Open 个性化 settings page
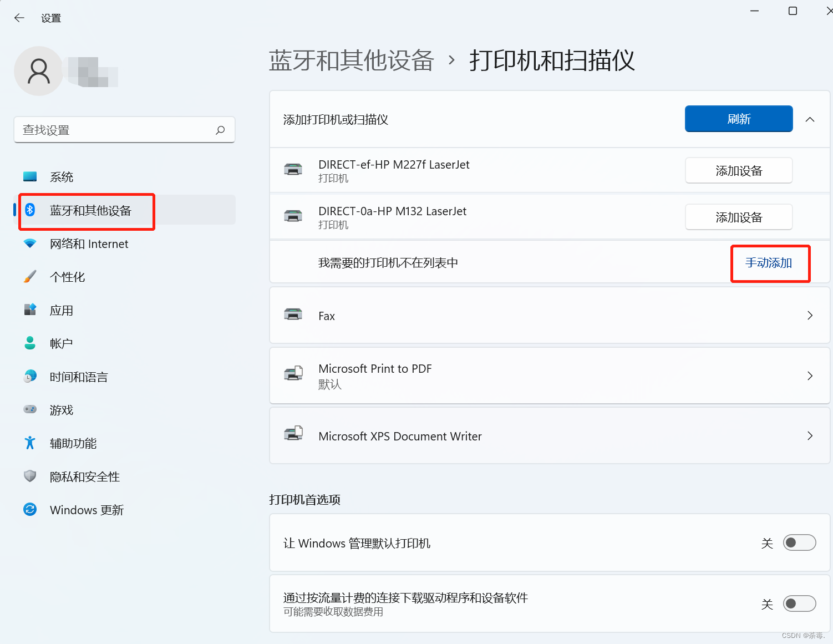833x644 pixels. 124,277
